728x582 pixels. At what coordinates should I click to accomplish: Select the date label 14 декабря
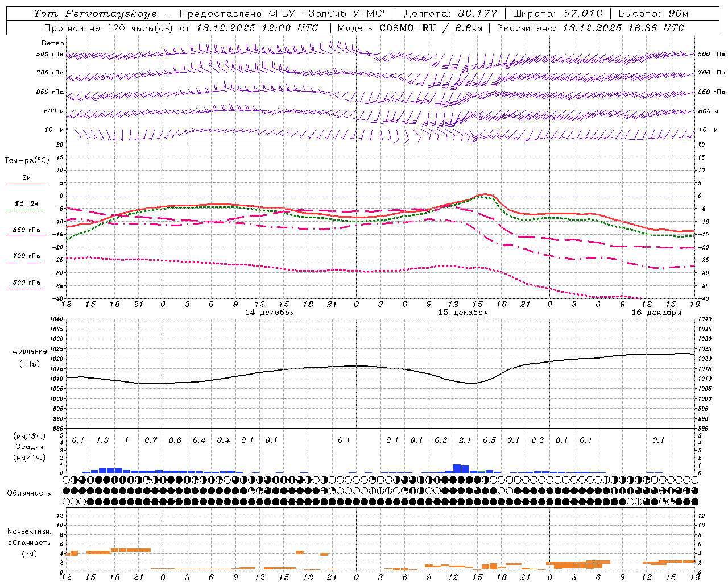tap(270, 313)
